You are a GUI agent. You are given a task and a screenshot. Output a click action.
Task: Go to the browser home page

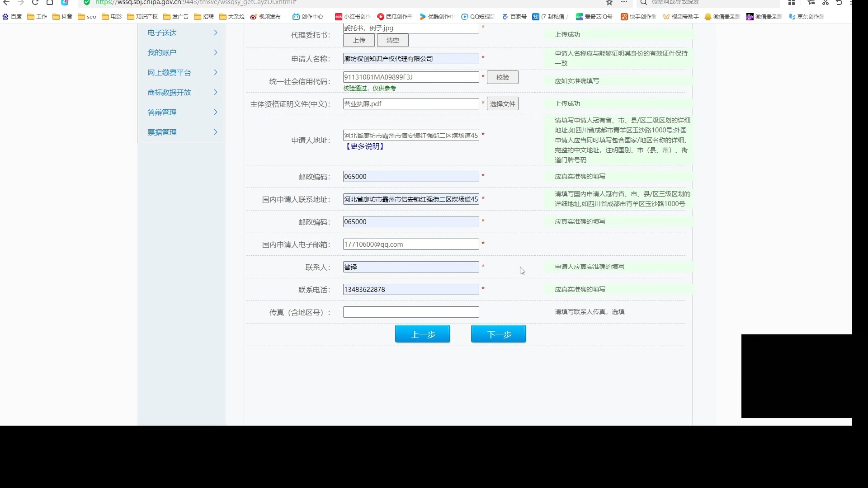pyautogui.click(x=50, y=2)
